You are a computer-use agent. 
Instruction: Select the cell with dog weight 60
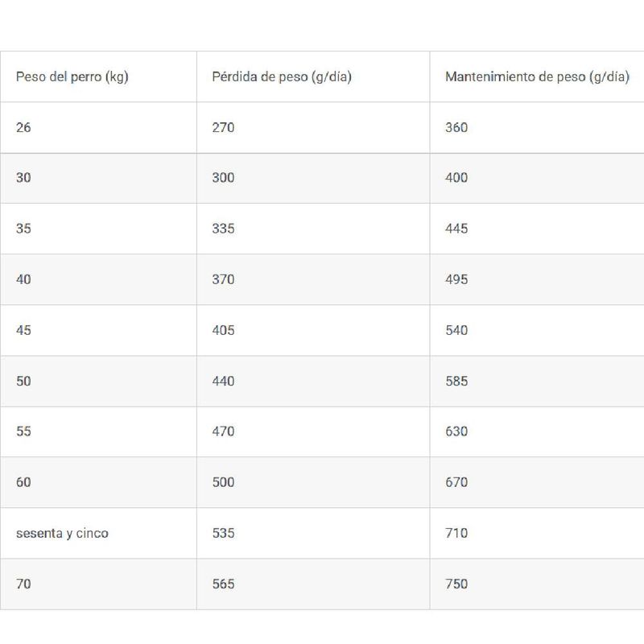click(x=23, y=482)
